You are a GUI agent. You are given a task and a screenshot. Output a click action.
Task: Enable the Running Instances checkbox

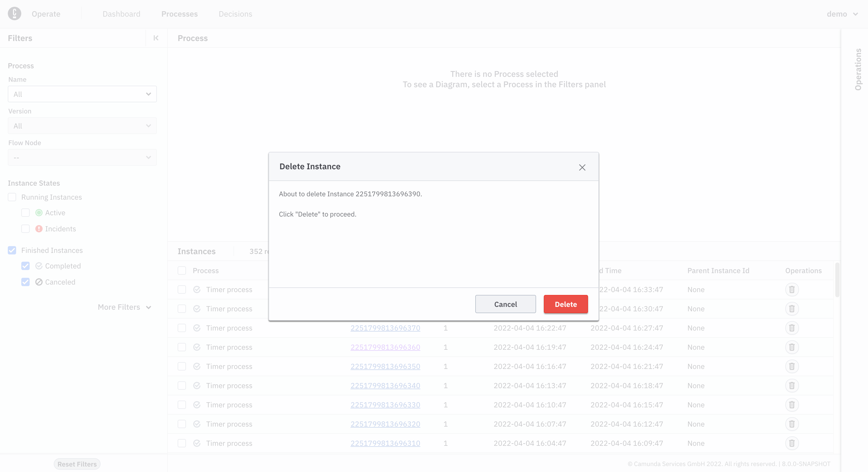click(12, 197)
